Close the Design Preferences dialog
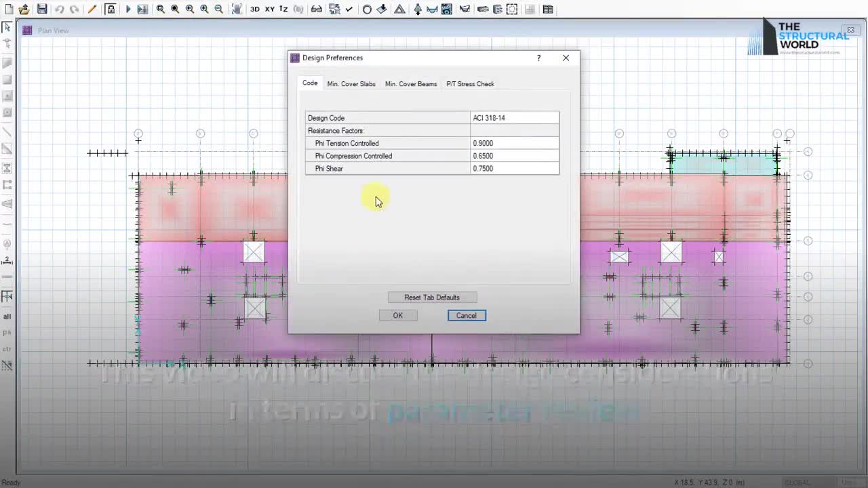 click(566, 58)
